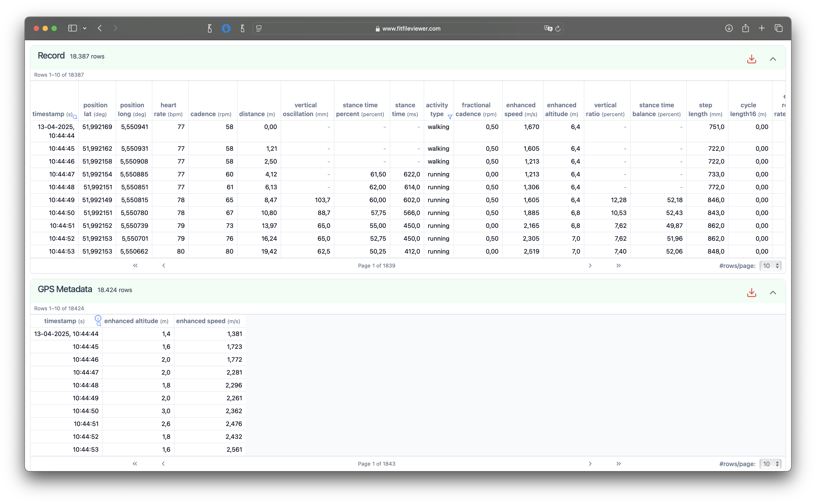Sort by stance time percent header

[360, 110]
